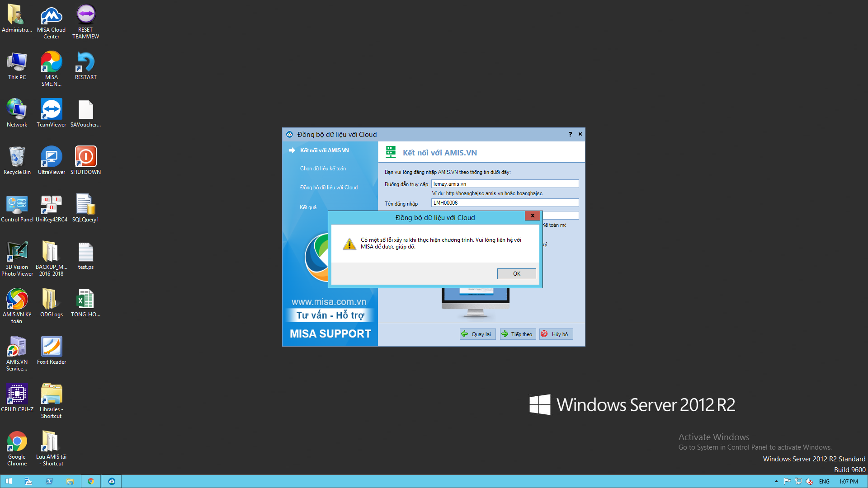Select the TONG_HO... Excel file icon
868x488 pixels.
click(x=85, y=303)
